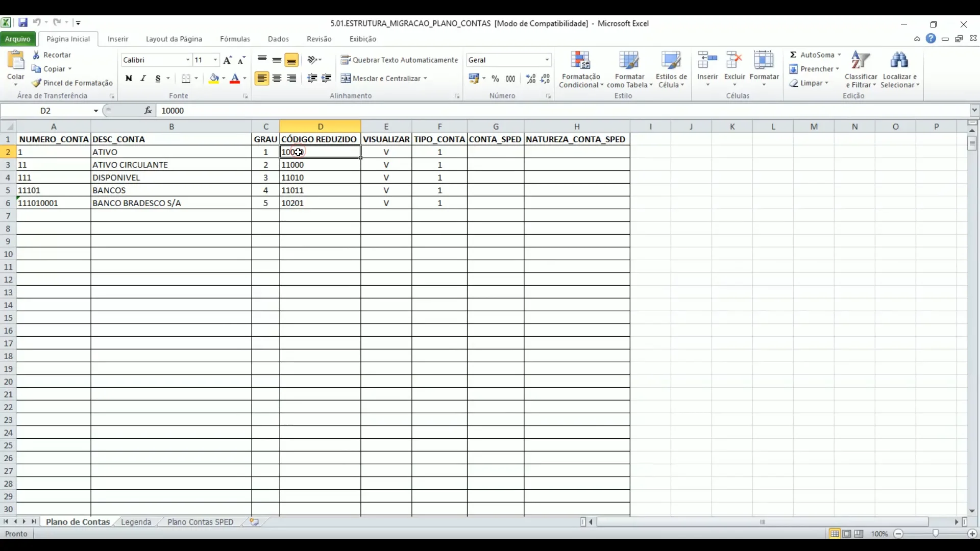
Task: Open Estilos de Célula gallery
Action: tap(671, 70)
